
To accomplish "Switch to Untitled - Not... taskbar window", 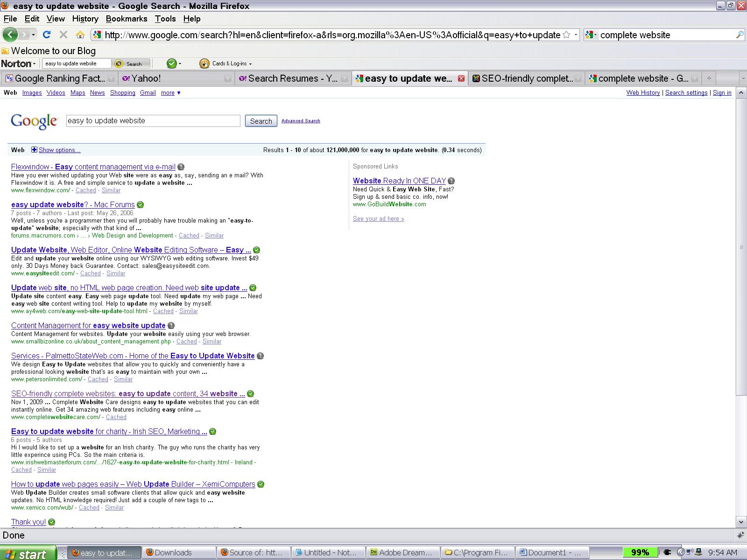I will point(328,553).
